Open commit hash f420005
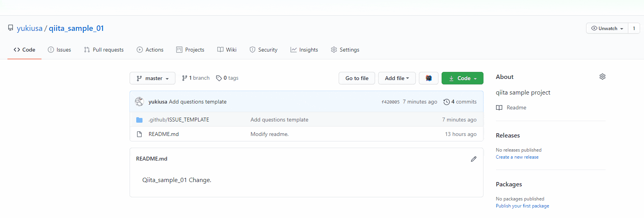644x218 pixels. click(x=390, y=102)
